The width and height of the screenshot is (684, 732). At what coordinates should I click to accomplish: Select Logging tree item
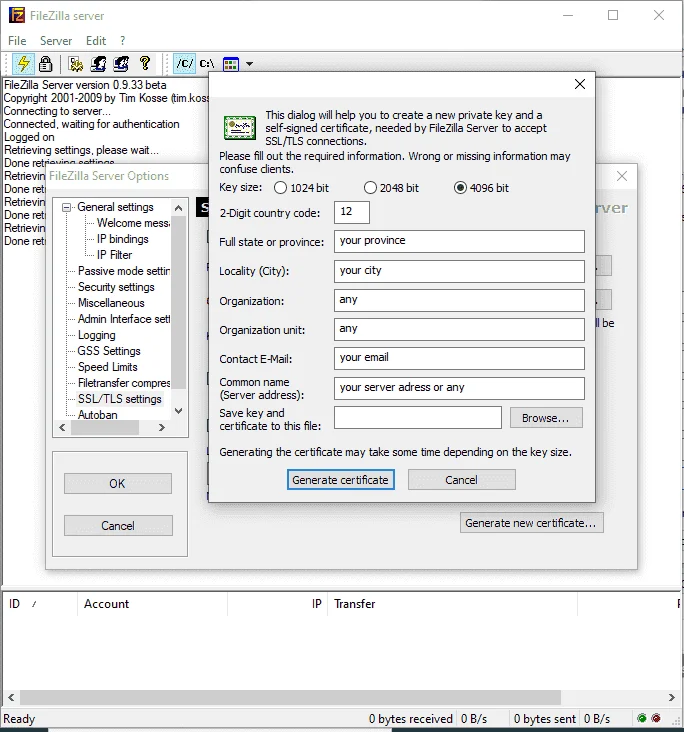[97, 335]
